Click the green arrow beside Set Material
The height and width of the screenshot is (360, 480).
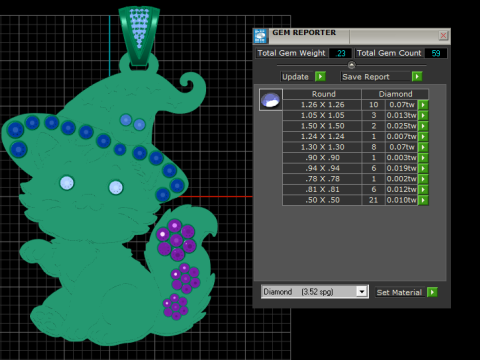click(432, 292)
